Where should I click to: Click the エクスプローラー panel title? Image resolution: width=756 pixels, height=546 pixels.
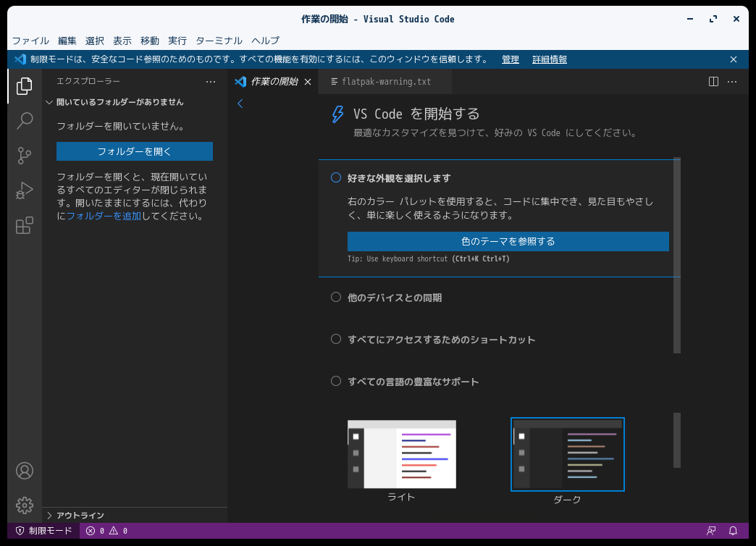click(88, 81)
